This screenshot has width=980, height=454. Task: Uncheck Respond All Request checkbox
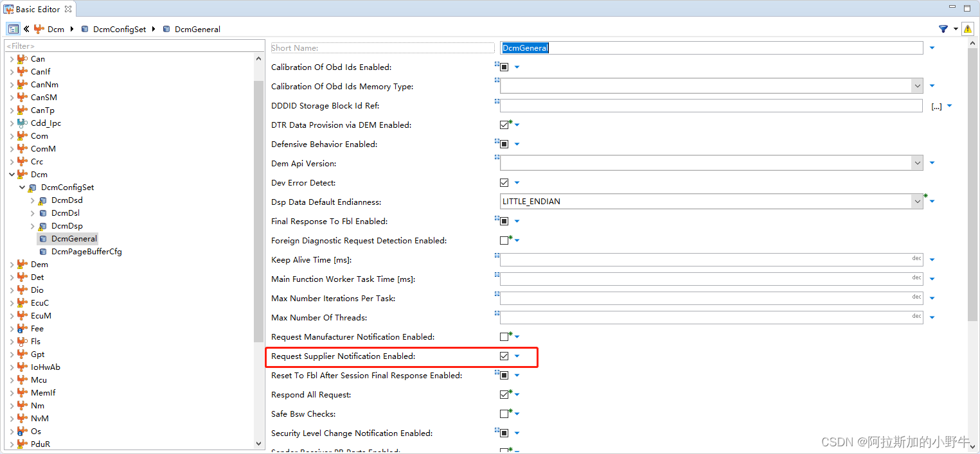coord(504,395)
